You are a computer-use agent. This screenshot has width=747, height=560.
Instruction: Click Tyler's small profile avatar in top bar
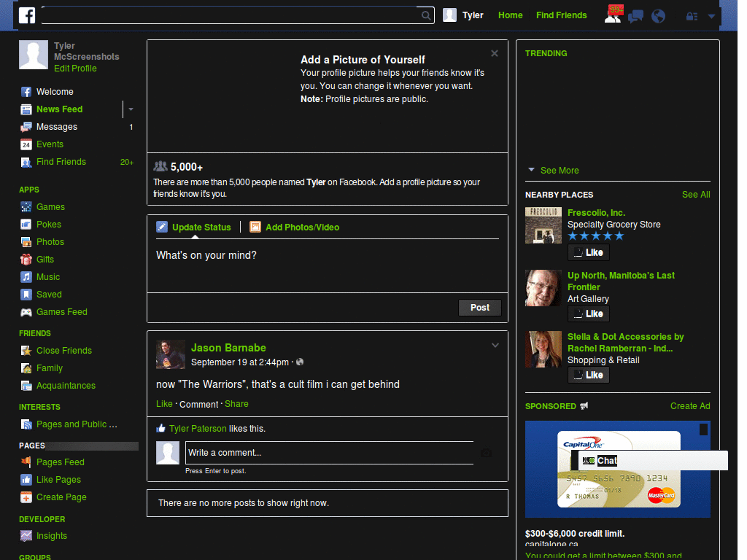449,15
